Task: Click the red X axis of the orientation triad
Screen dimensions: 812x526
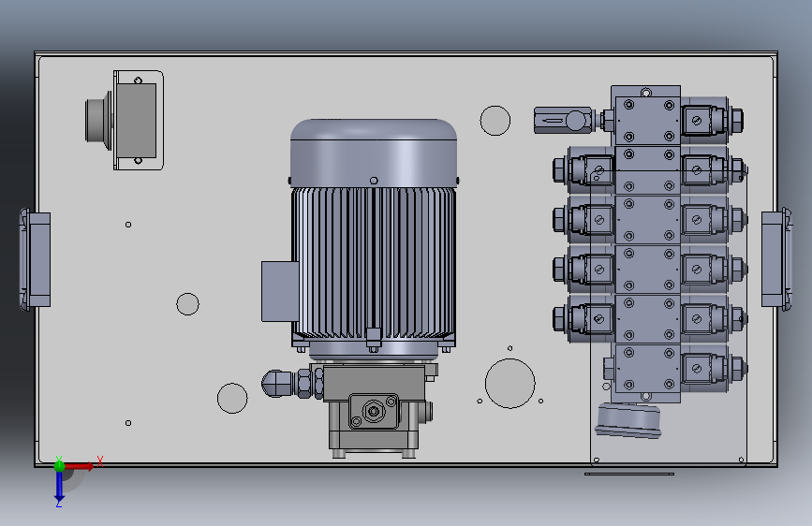Action: (79, 466)
